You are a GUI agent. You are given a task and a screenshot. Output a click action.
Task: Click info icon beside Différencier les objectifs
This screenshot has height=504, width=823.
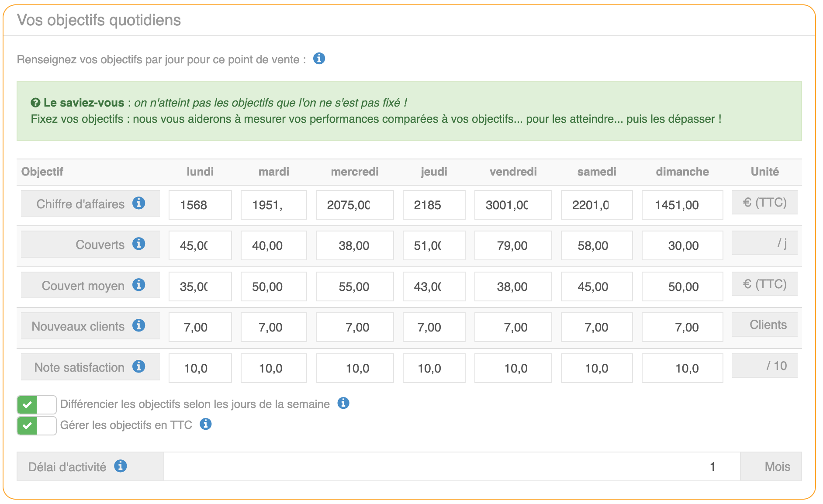(343, 403)
